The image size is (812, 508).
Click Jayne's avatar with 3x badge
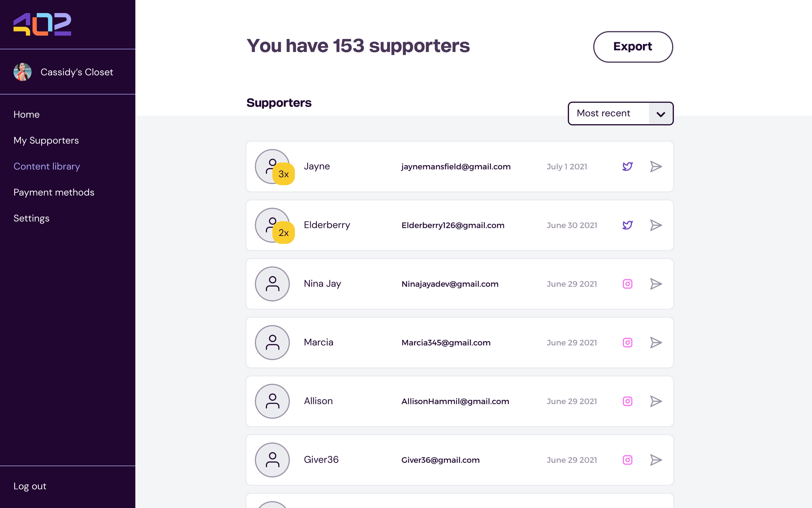pos(272,166)
